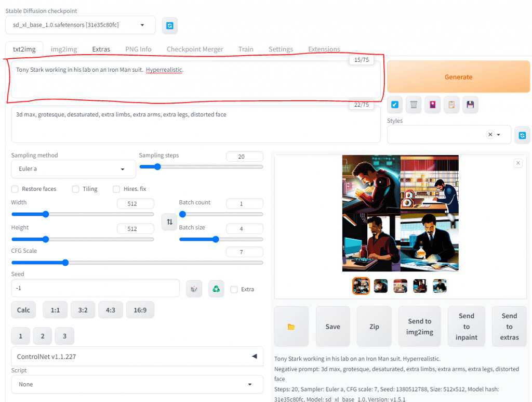Screen dimensions: 532x402
Task: Click the Zip button
Action: tap(374, 326)
